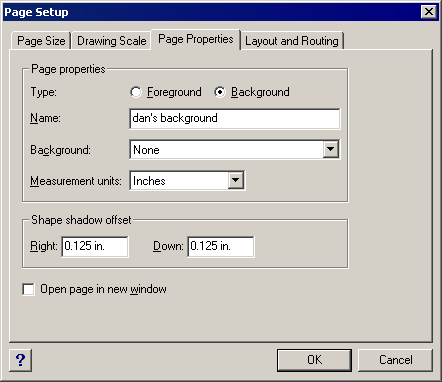
Task: Expand the Measurement units dropdown arrow
Action: click(x=236, y=181)
